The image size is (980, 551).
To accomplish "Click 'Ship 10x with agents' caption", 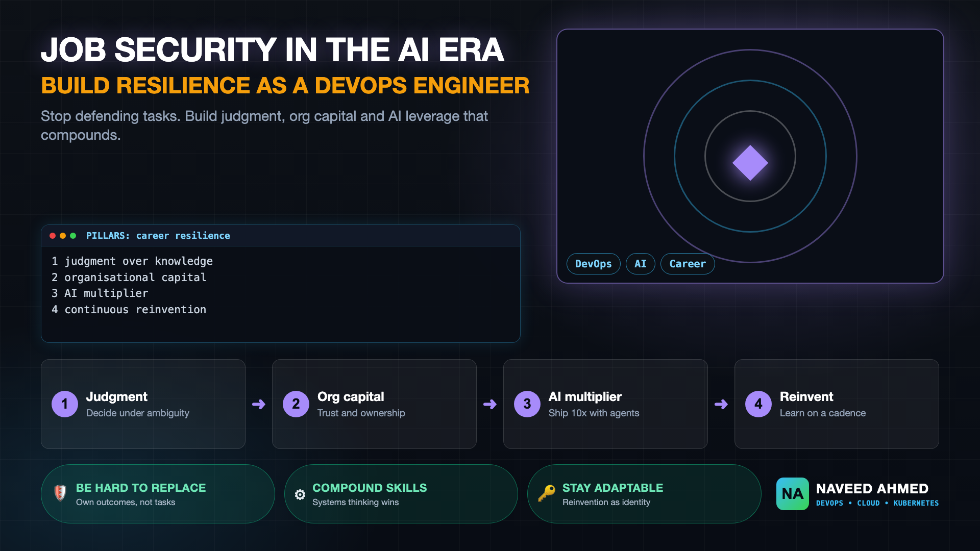I will point(594,413).
